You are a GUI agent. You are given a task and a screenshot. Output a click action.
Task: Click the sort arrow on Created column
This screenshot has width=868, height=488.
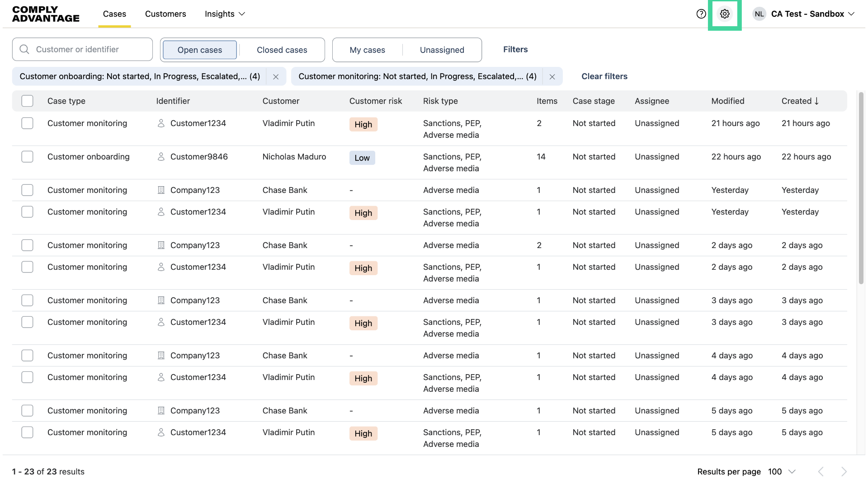(816, 101)
